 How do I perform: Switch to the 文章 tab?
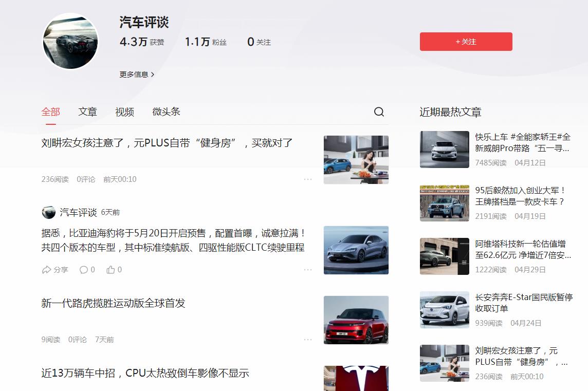(88, 111)
